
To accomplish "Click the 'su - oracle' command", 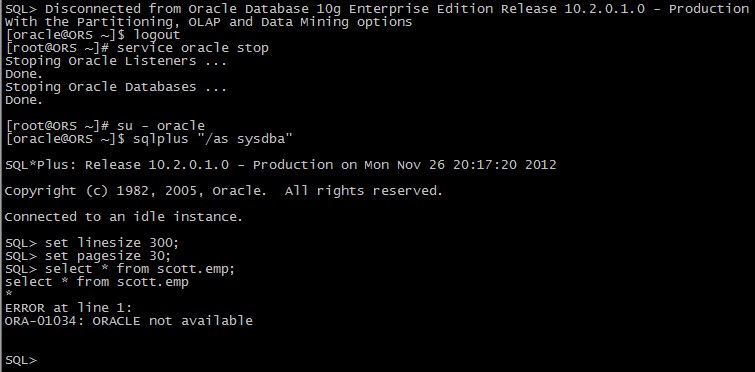I will (161, 126).
